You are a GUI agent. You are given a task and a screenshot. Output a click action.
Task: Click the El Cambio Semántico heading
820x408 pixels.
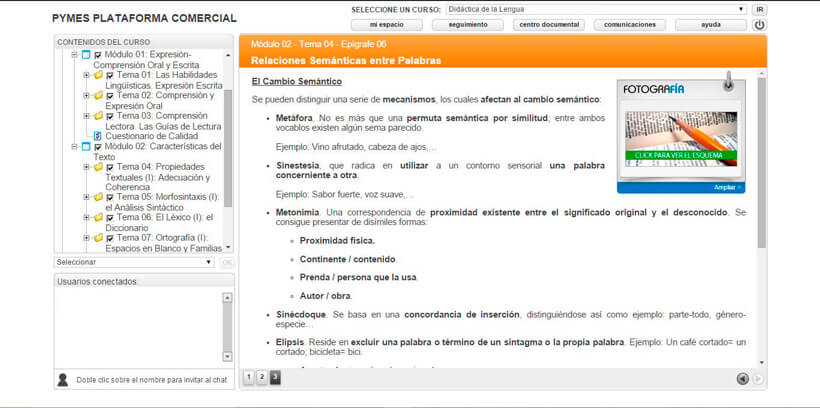(x=297, y=82)
